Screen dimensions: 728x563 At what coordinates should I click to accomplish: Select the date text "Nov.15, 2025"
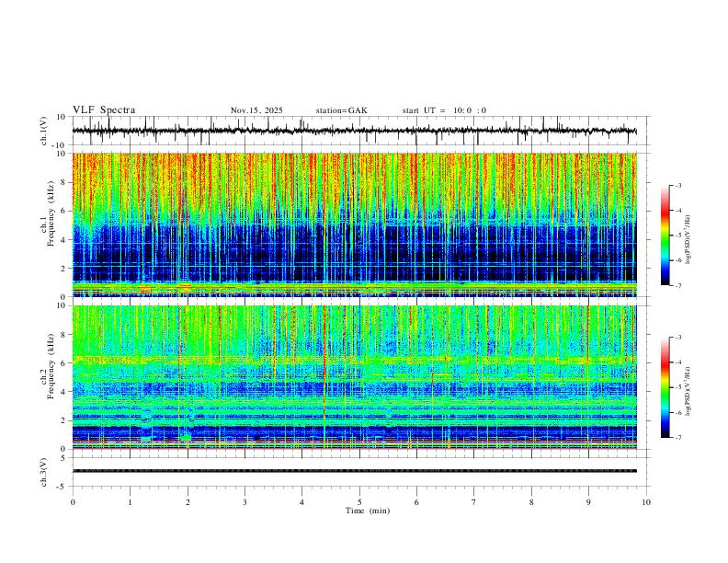[256, 110]
